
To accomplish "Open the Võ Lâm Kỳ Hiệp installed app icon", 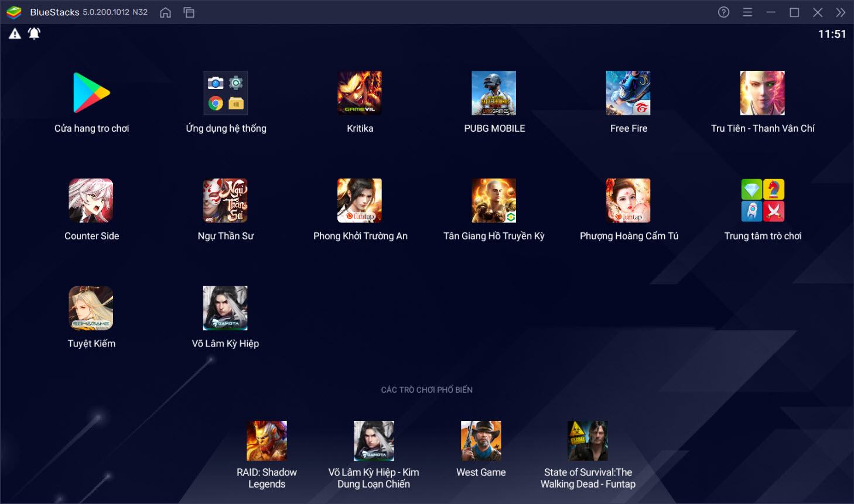I will (x=226, y=308).
